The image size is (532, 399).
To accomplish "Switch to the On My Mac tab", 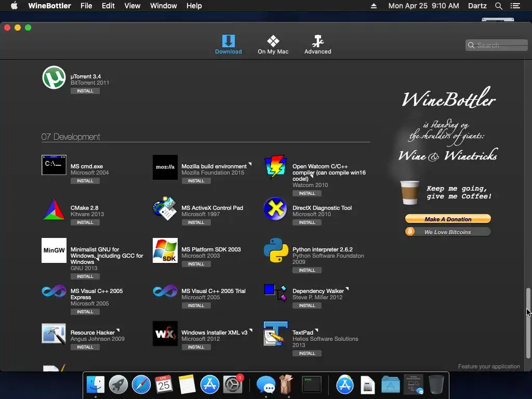I will pyautogui.click(x=273, y=45).
